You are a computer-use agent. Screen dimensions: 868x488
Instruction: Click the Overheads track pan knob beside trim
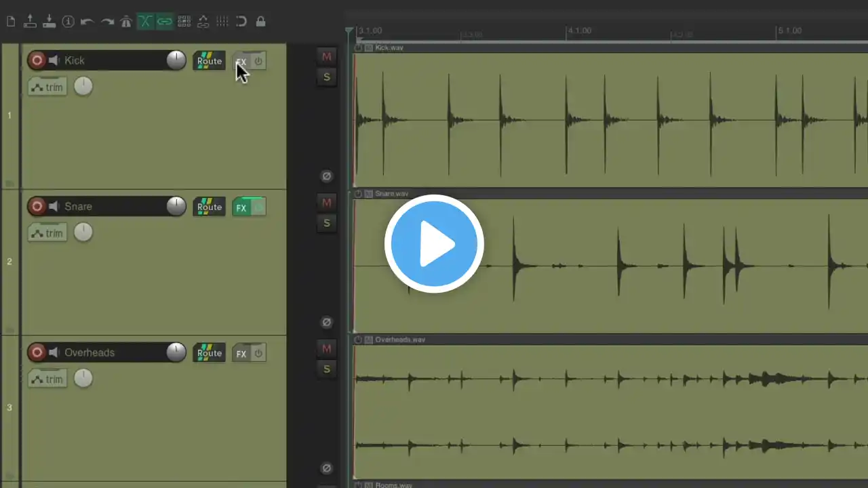[x=83, y=378]
